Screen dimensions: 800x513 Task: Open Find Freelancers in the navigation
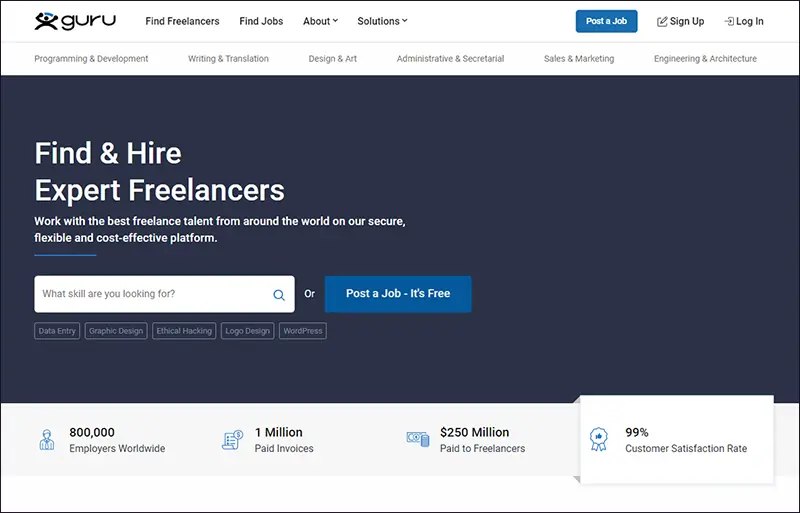(182, 21)
